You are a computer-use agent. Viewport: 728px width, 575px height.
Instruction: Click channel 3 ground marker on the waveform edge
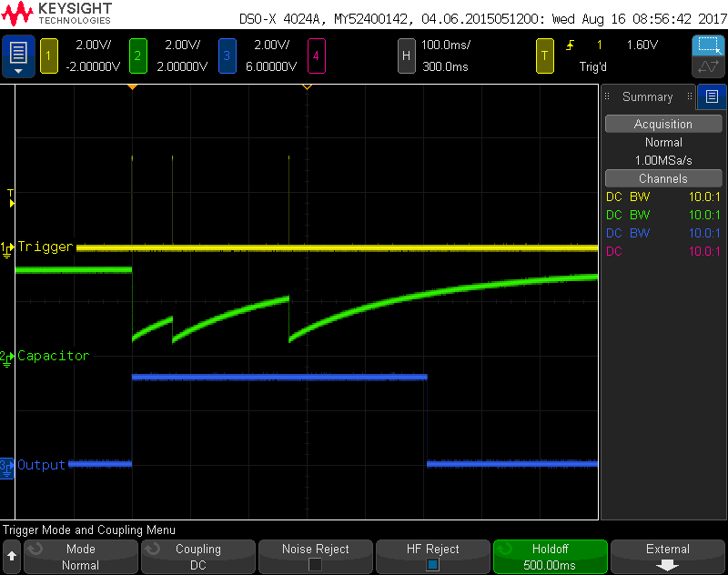pos(7,467)
